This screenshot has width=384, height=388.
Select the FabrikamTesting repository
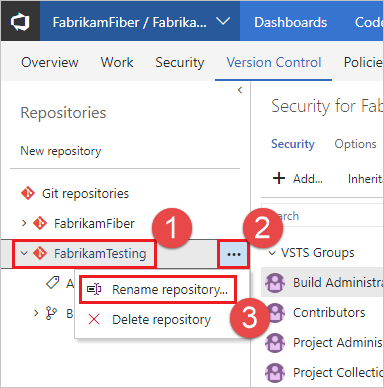100,254
